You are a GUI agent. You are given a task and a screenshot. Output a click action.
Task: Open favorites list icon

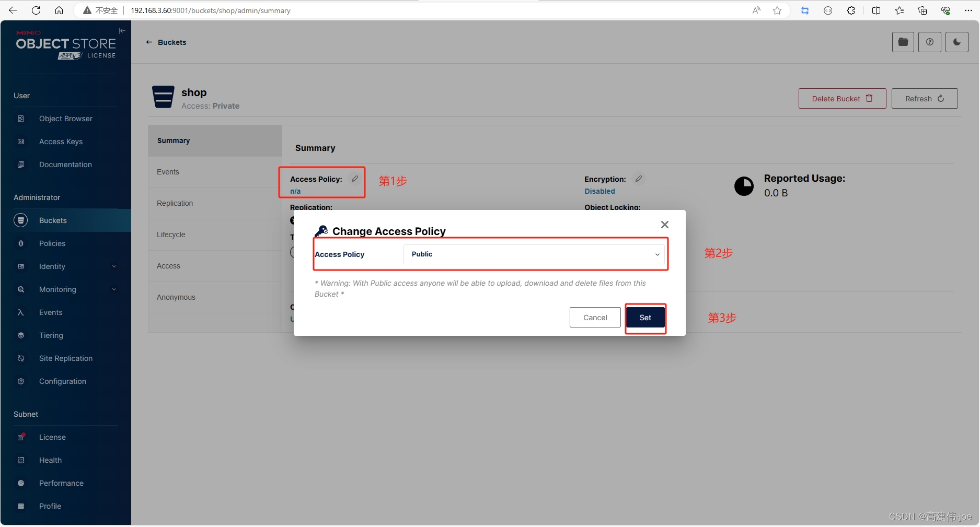(x=900, y=10)
